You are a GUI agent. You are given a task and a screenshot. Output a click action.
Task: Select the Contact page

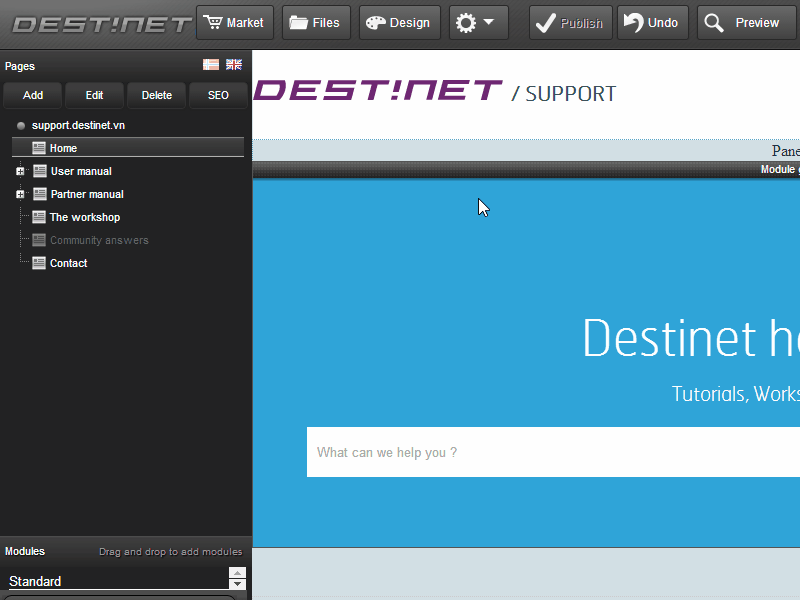tap(68, 263)
